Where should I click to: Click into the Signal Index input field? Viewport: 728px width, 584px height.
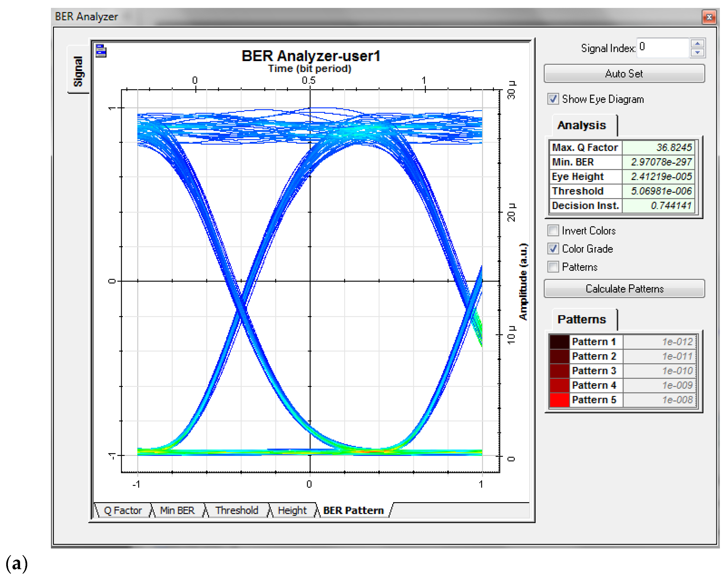tap(663, 48)
